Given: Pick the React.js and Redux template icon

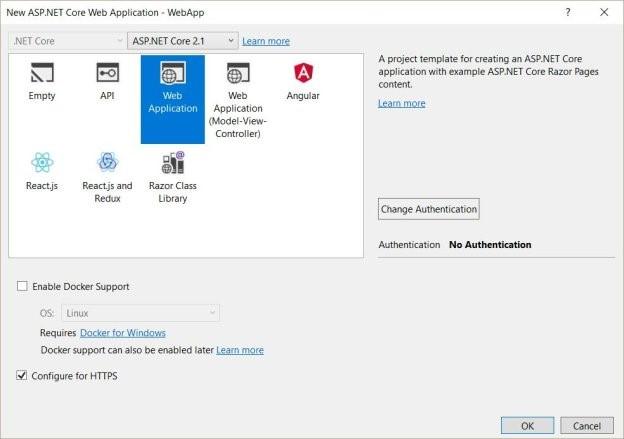Looking at the screenshot, I should (107, 162).
